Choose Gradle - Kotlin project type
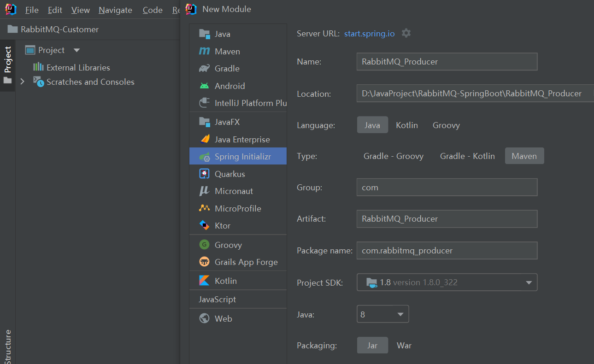This screenshot has width=594, height=364. point(467,156)
